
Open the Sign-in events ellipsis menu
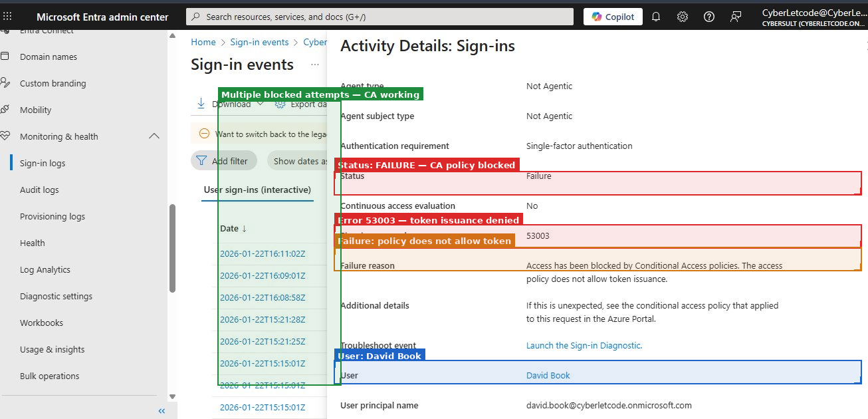[x=315, y=65]
